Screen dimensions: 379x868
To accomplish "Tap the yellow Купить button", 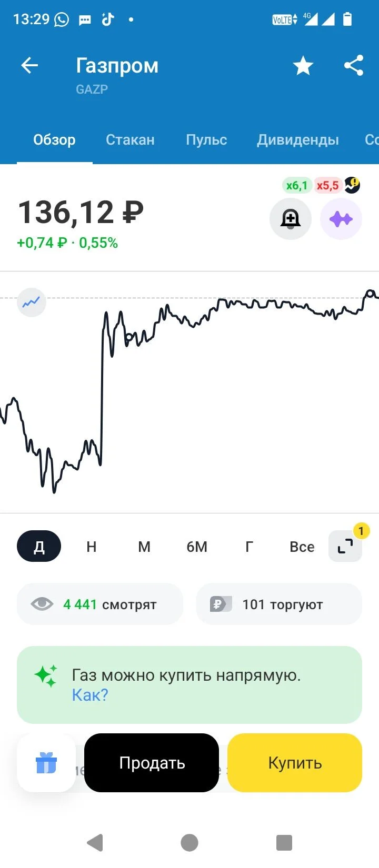I will (x=295, y=763).
